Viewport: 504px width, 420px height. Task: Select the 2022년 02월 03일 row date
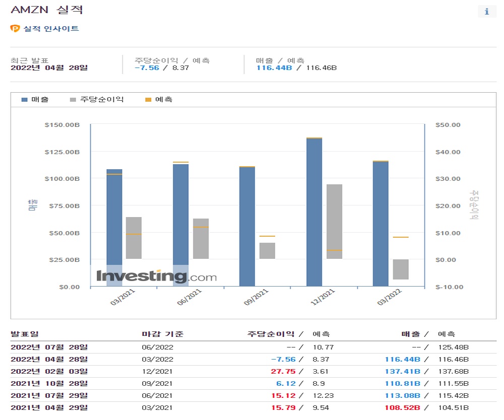pyautogui.click(x=49, y=371)
